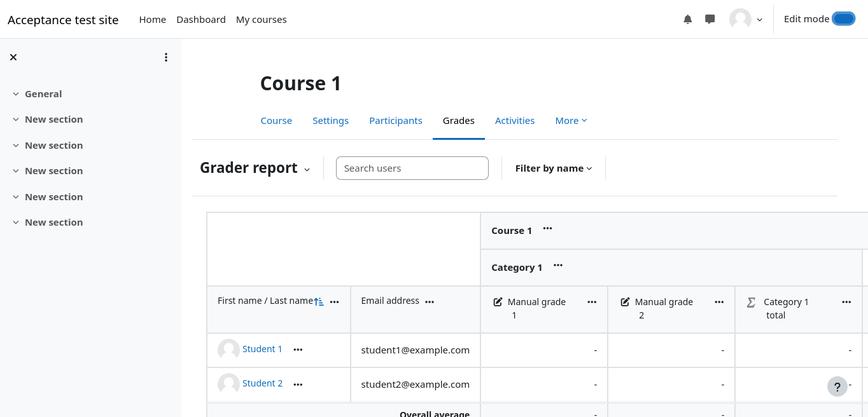868x417 pixels.
Task: Open the notifications bell icon
Action: (687, 20)
